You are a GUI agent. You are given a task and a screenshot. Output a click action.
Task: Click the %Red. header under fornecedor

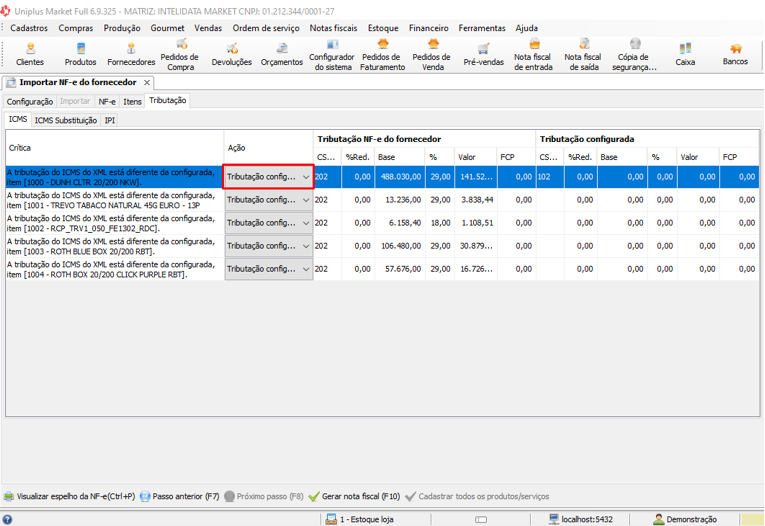358,157
